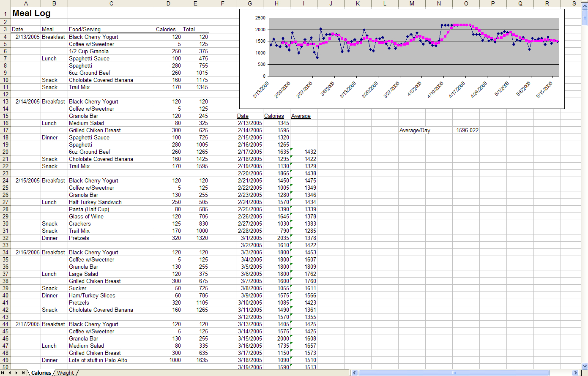The image size is (588, 376).
Task: Select the Calories sheet tab
Action: 41,373
